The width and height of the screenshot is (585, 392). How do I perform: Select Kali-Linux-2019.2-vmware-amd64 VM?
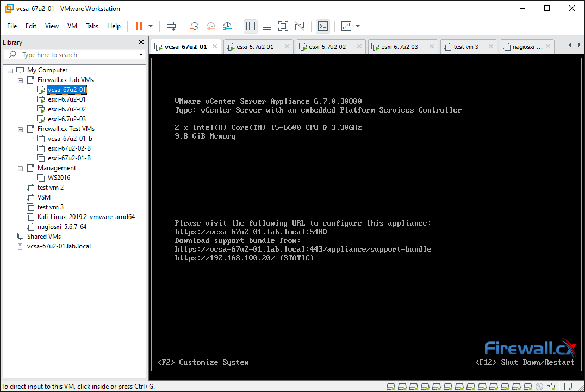point(86,217)
